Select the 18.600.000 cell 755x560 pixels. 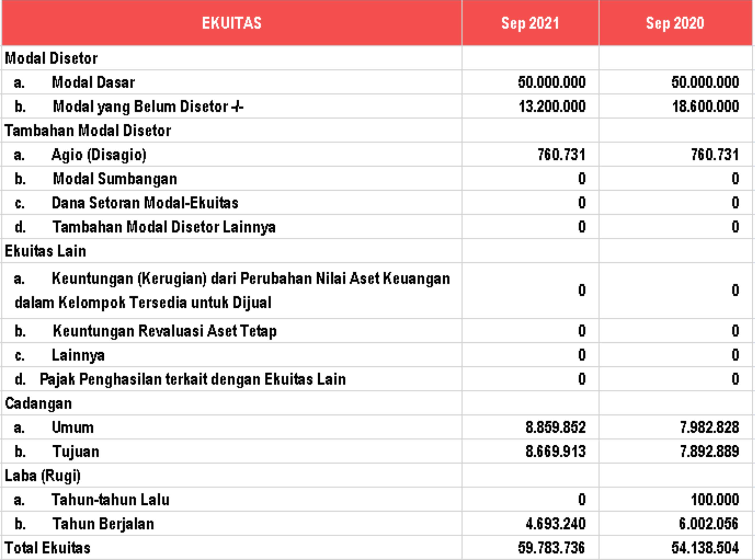coord(705,106)
